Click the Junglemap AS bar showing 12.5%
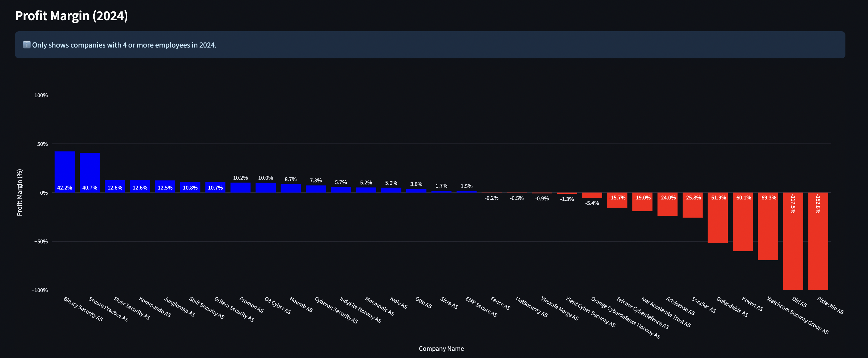868x358 pixels. pos(165,186)
